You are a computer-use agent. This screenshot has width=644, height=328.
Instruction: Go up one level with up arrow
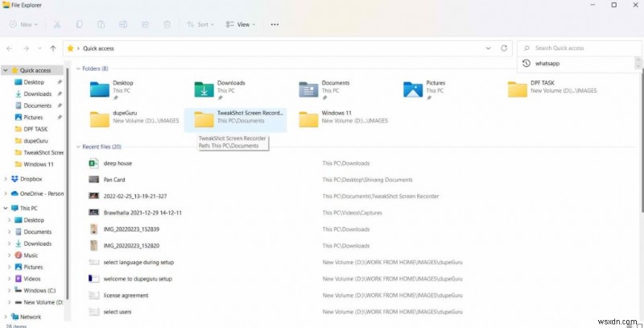[x=53, y=48]
